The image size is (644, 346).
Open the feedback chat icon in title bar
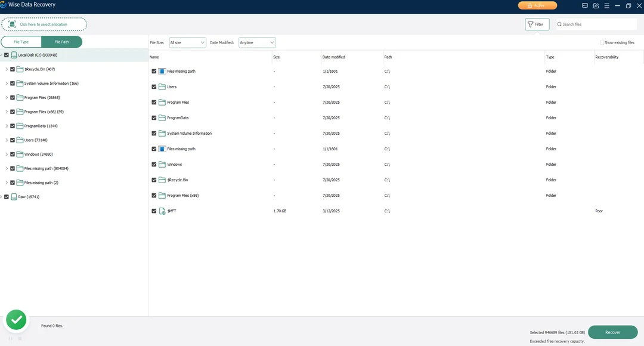coord(585,5)
